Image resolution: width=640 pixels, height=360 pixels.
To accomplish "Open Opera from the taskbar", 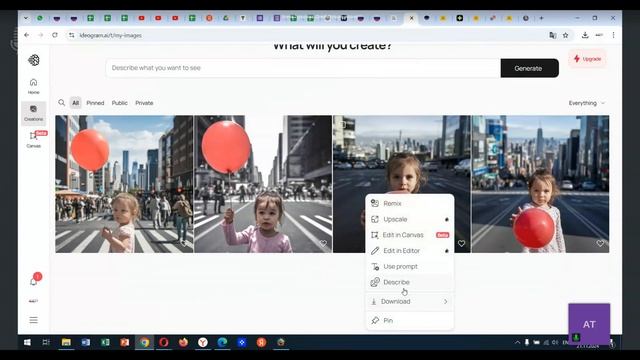I will (x=164, y=342).
